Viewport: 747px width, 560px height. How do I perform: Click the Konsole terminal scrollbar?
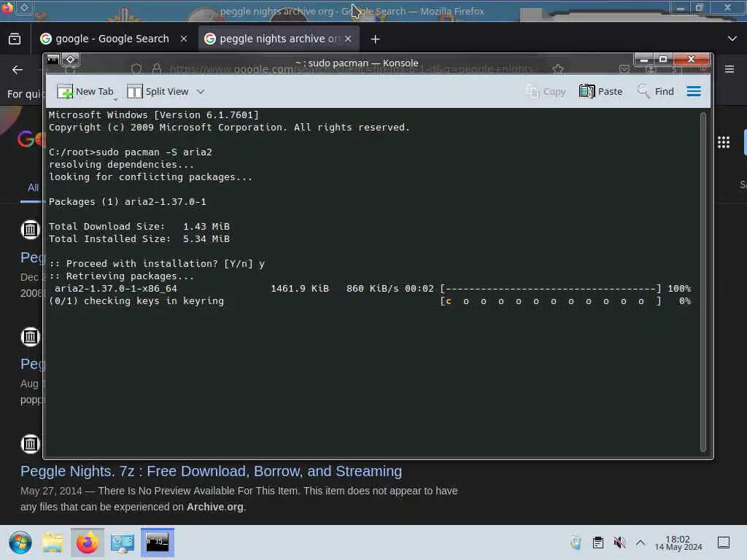click(703, 282)
